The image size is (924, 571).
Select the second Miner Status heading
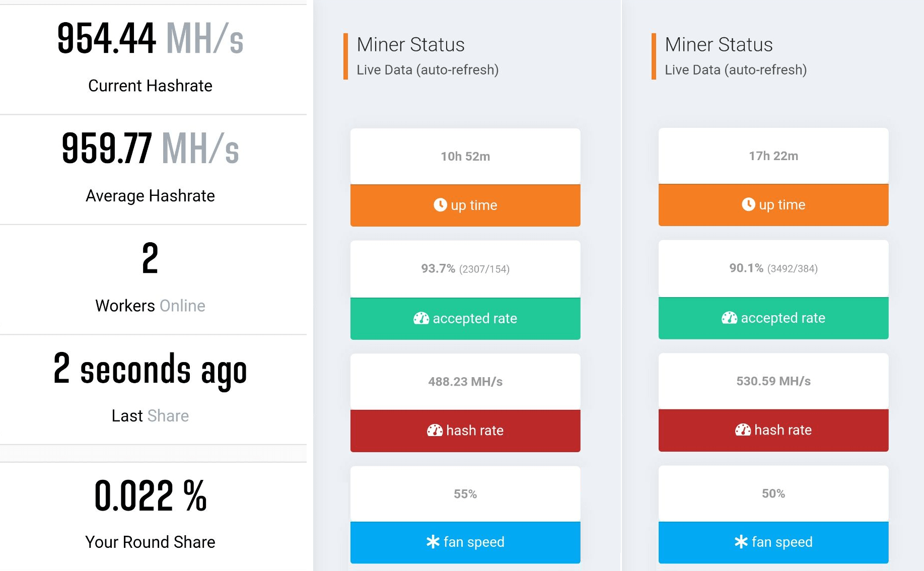coord(719,44)
